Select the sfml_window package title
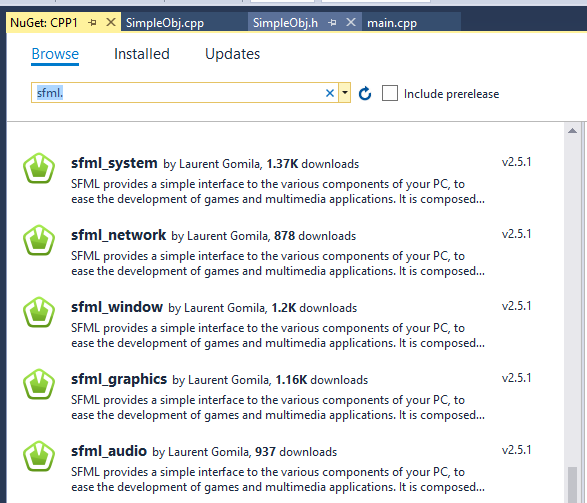 [117, 307]
